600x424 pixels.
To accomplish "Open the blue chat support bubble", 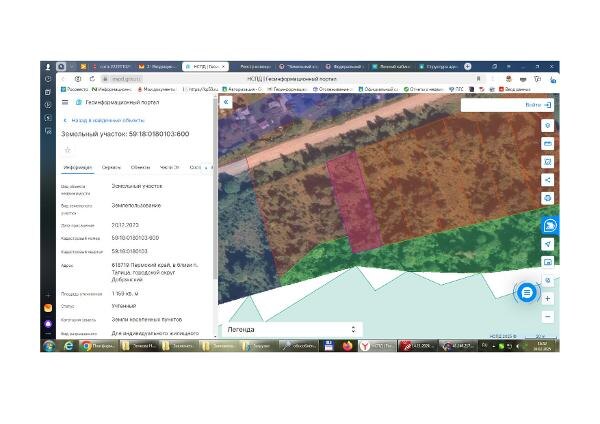I will (x=527, y=293).
